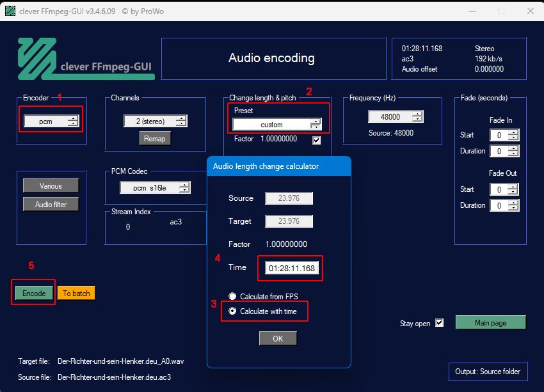Open the Preset custom dropdown
The width and height of the screenshot is (544, 392).
[x=277, y=125]
